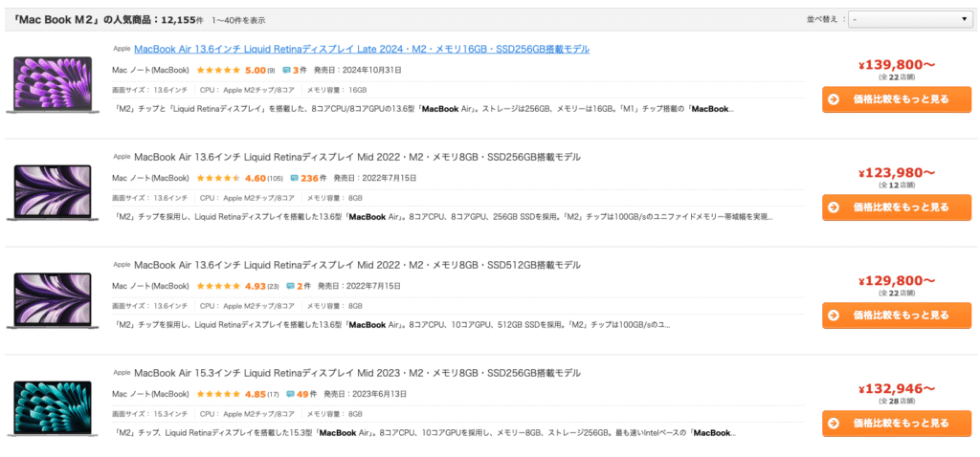
Task: Click the price ¥129,800〜
Action: pyautogui.click(x=897, y=281)
